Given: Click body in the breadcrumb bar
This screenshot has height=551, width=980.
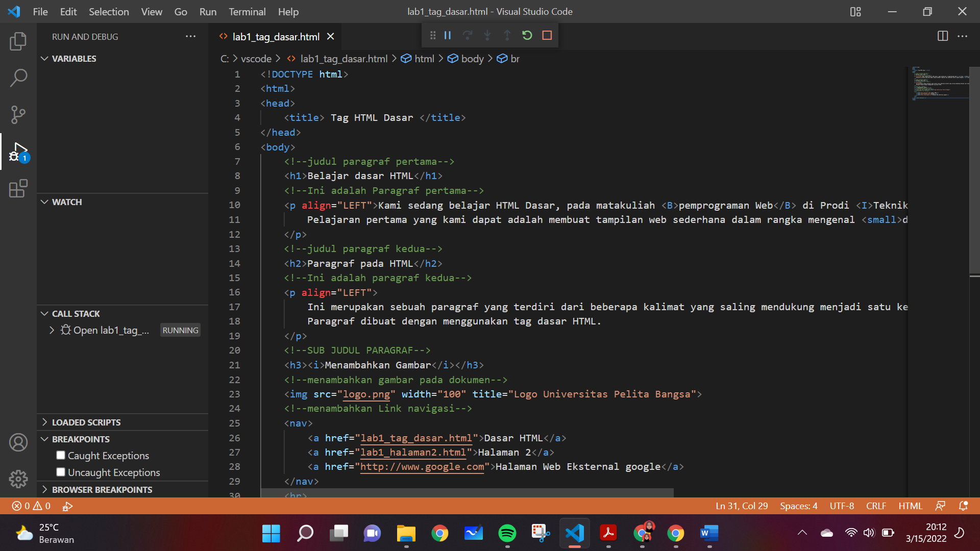Looking at the screenshot, I should [473, 59].
